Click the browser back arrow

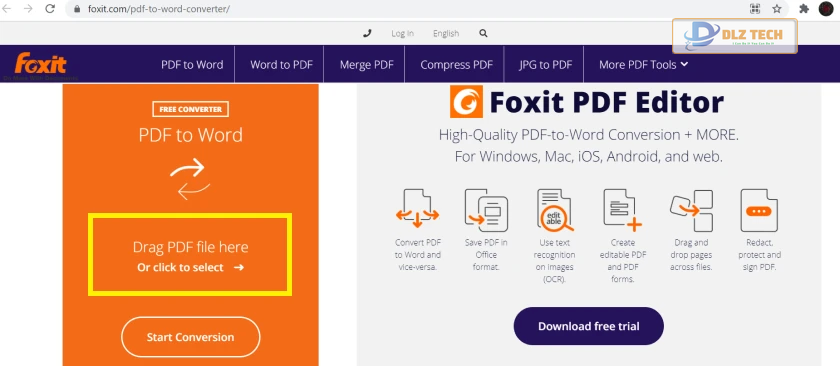tap(7, 9)
